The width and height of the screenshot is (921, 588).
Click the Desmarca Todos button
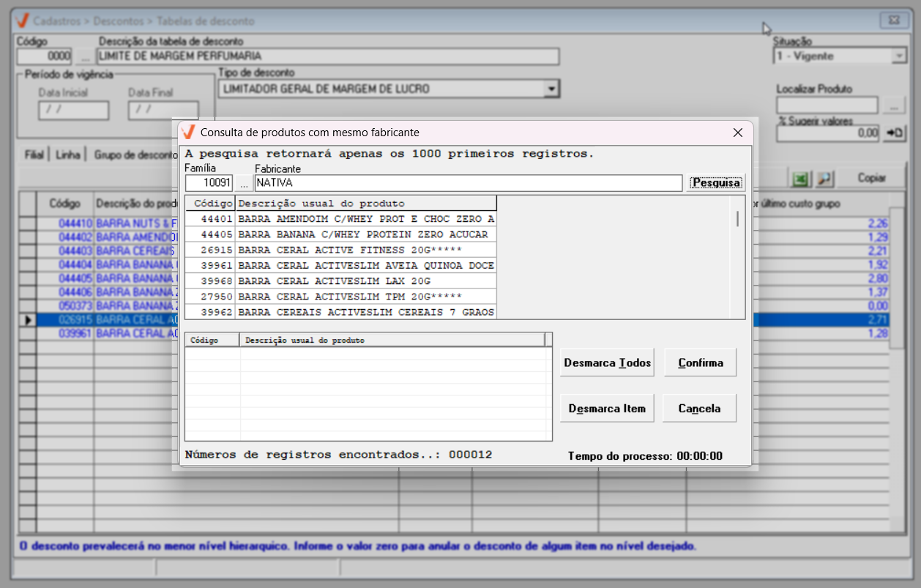[x=607, y=363]
